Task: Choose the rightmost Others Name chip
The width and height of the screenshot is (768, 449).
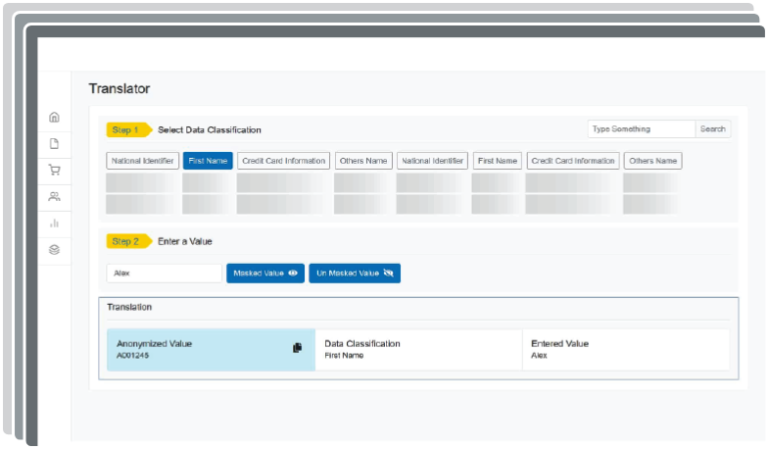Action: (x=652, y=160)
